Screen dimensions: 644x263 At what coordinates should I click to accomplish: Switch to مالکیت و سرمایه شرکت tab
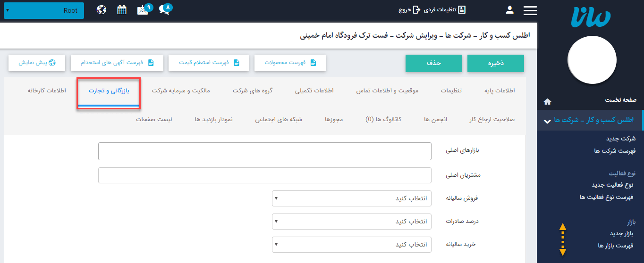pos(181,90)
